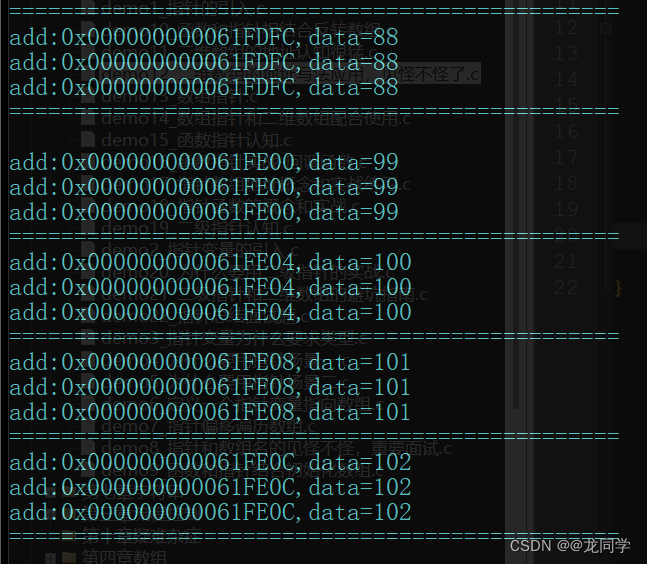This screenshot has width=647, height=564.
Task: Select the 第十章疑难杂症 folder
Action: click(x=141, y=535)
